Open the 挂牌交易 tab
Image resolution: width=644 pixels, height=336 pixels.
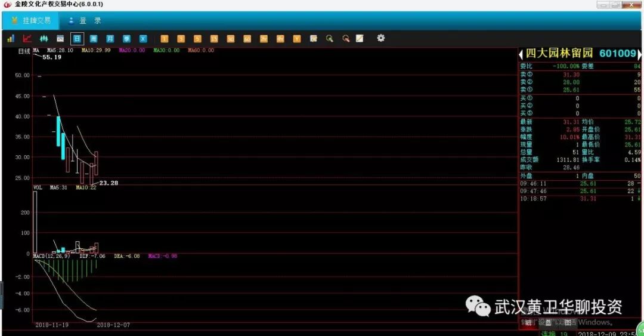[31, 20]
